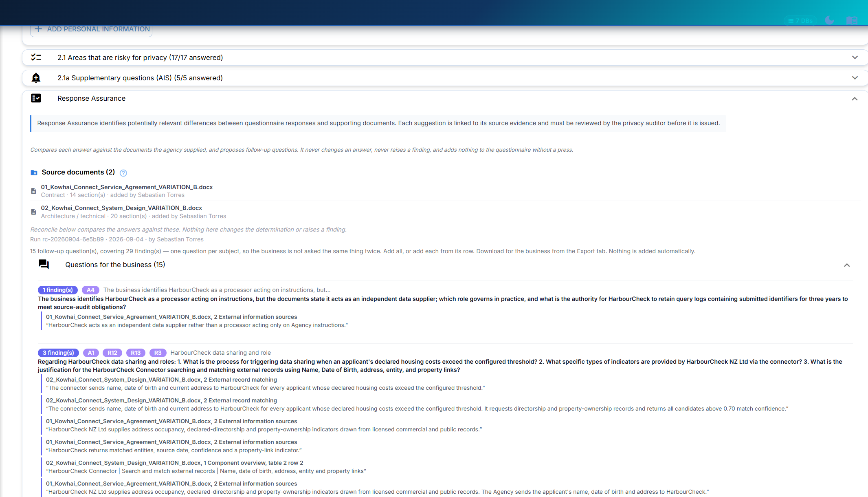Click 'Source documents (2)' heading
Image resolution: width=868 pixels, height=497 pixels.
(x=78, y=172)
